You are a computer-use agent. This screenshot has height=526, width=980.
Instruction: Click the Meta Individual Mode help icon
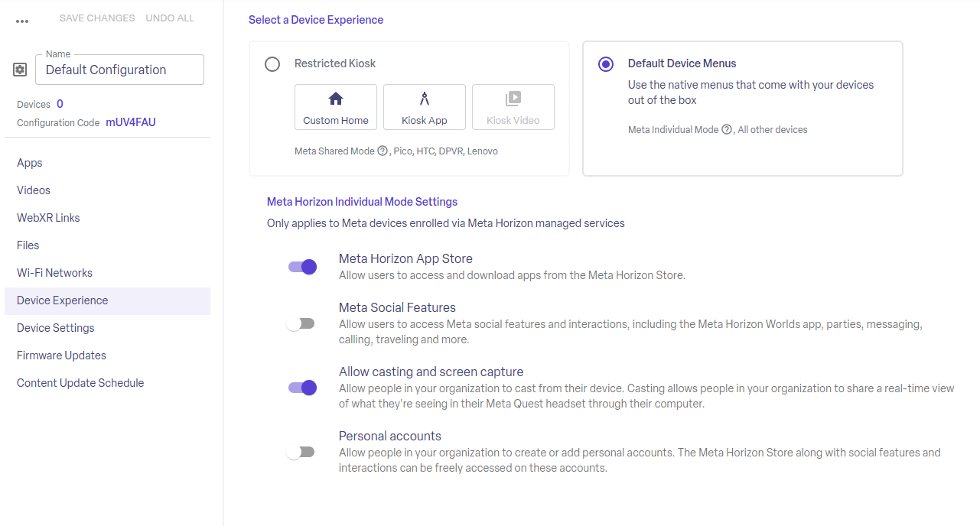(x=727, y=130)
